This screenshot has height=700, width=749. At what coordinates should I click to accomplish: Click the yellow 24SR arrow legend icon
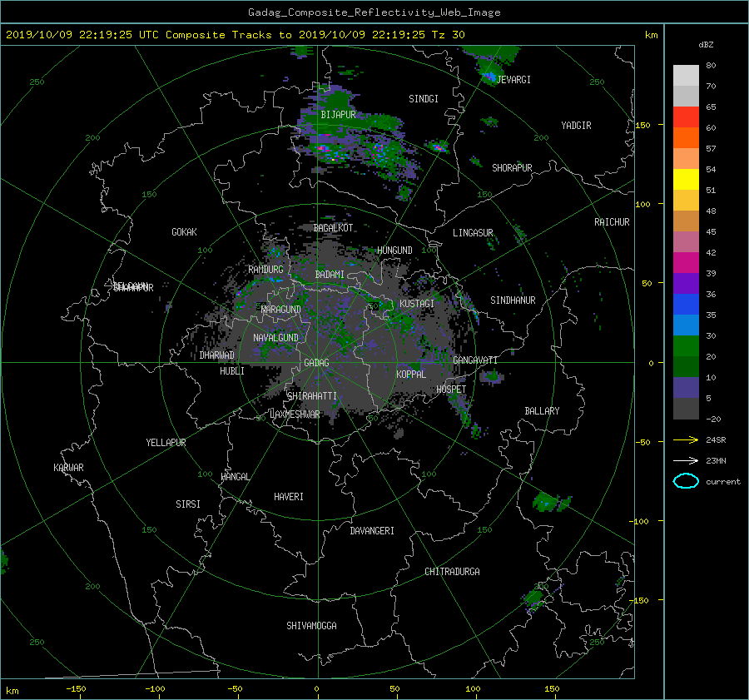pos(686,439)
